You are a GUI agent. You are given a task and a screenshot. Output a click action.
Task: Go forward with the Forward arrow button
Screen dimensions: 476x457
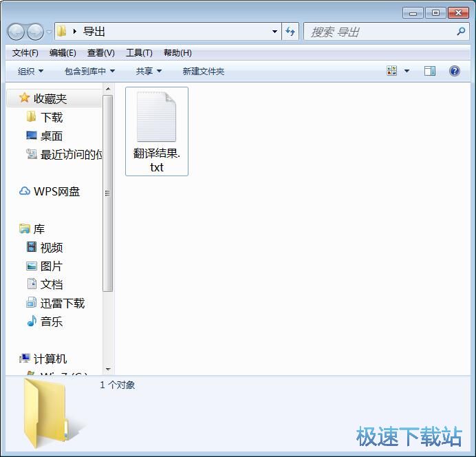point(36,32)
